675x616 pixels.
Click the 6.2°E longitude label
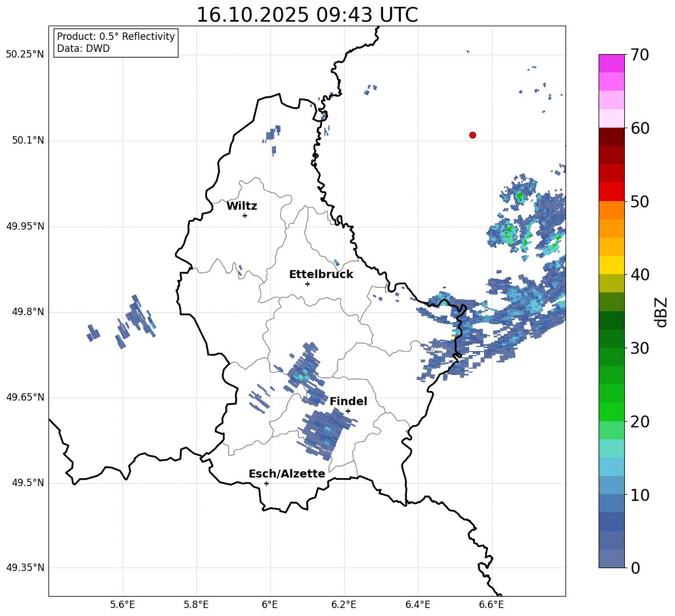[344, 605]
